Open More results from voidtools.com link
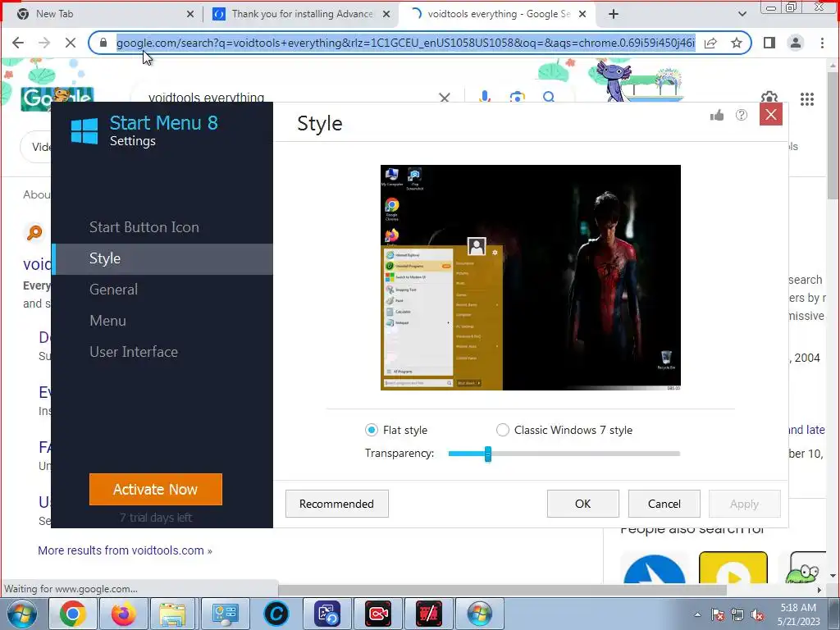Image resolution: width=840 pixels, height=630 pixels. (x=125, y=550)
